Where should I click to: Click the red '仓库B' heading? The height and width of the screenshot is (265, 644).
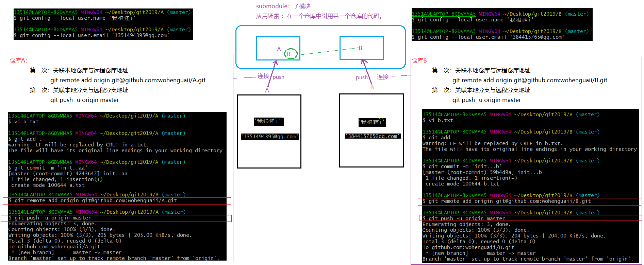(x=419, y=61)
